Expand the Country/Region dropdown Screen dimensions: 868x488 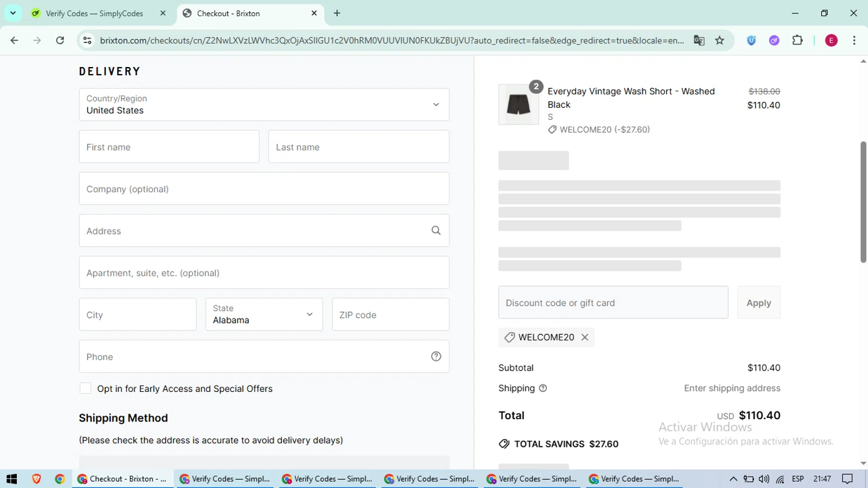[x=264, y=105]
